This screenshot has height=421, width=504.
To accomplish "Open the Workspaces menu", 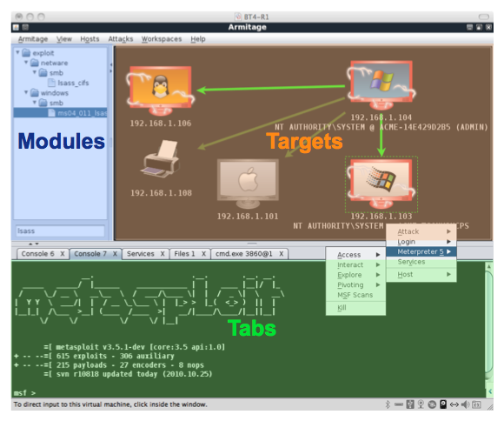I will (162, 39).
